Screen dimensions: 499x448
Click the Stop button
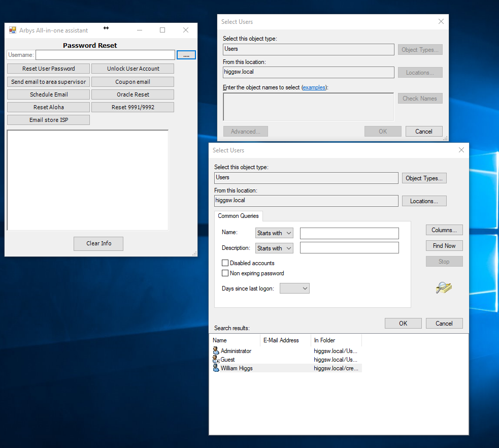(x=444, y=262)
